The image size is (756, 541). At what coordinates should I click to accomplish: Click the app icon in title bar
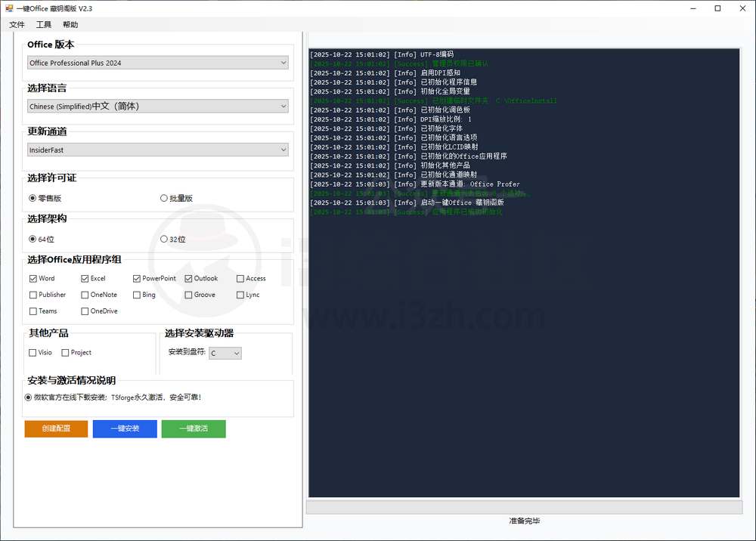[x=8, y=8]
